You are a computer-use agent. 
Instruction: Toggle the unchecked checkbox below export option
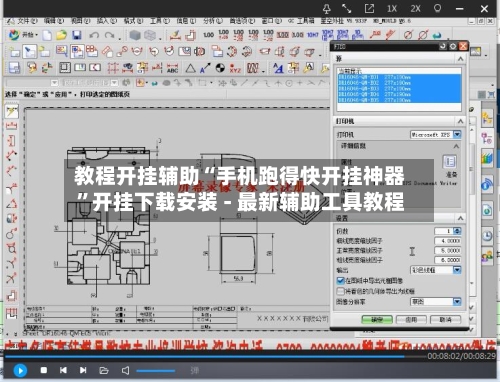tap(340, 291)
